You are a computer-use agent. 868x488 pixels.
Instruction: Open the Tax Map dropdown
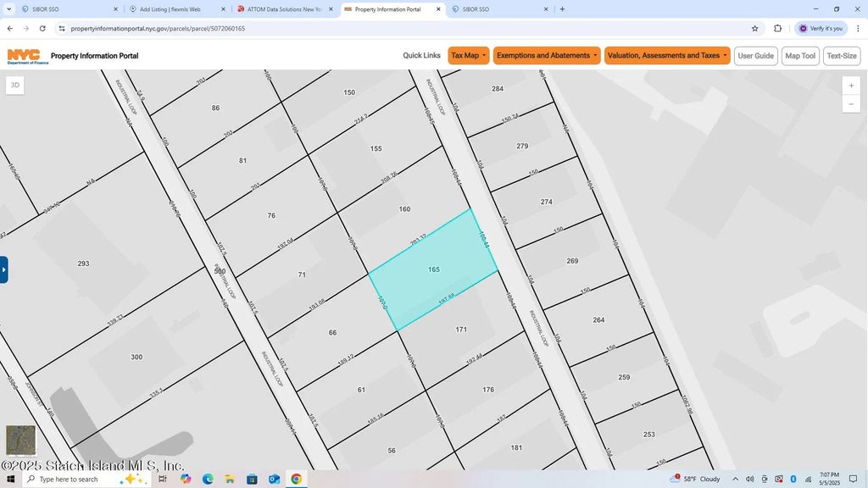pos(468,56)
